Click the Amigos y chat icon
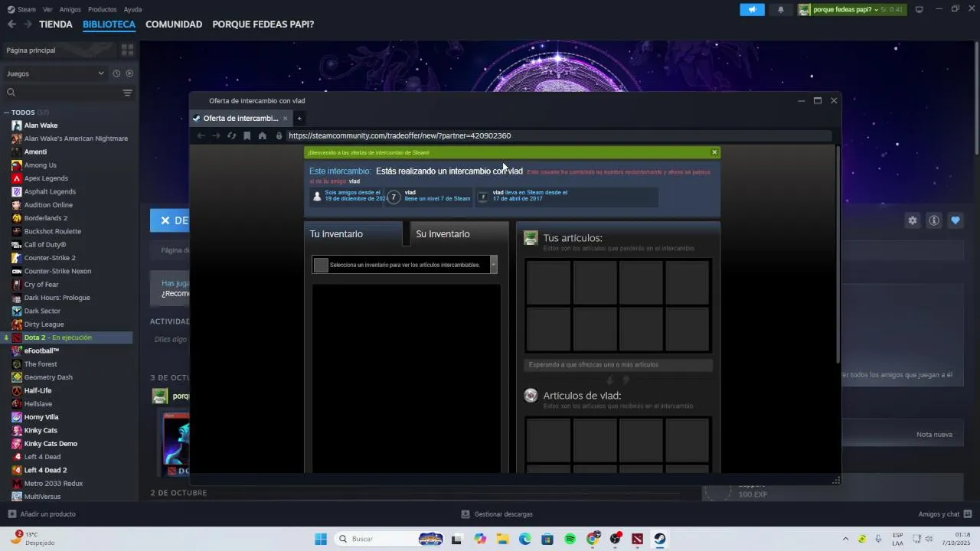This screenshot has height=551, width=980. (x=968, y=514)
